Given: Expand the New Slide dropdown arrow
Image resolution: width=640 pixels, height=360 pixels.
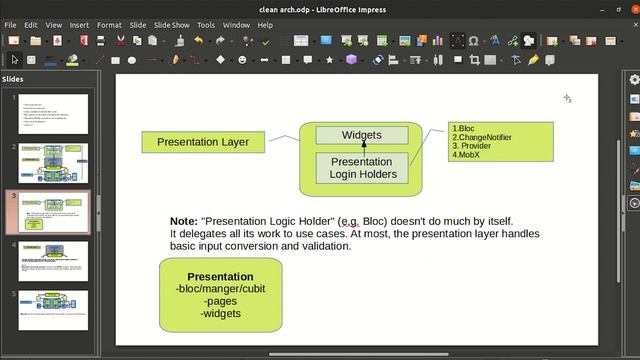Looking at the screenshot, I should coord(563,41).
